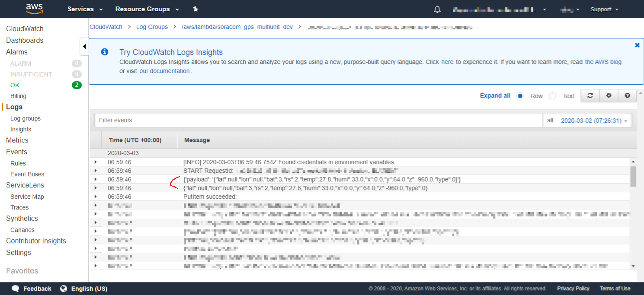Go to Metrics in the sidebar
This screenshot has height=295, width=644.
[17, 140]
